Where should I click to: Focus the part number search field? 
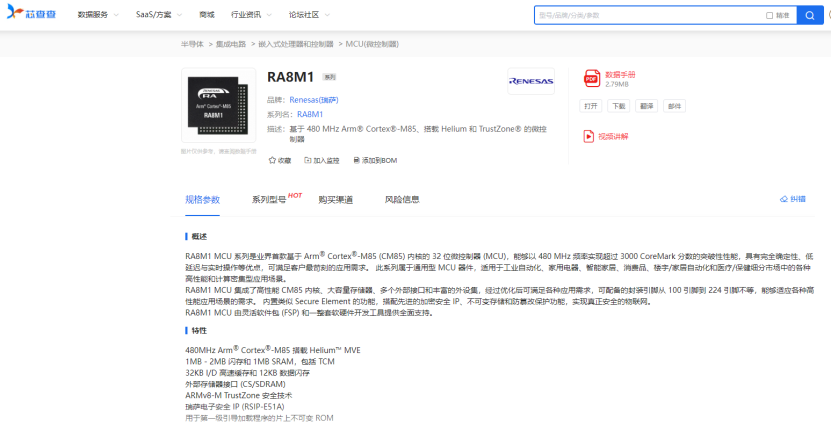point(649,15)
